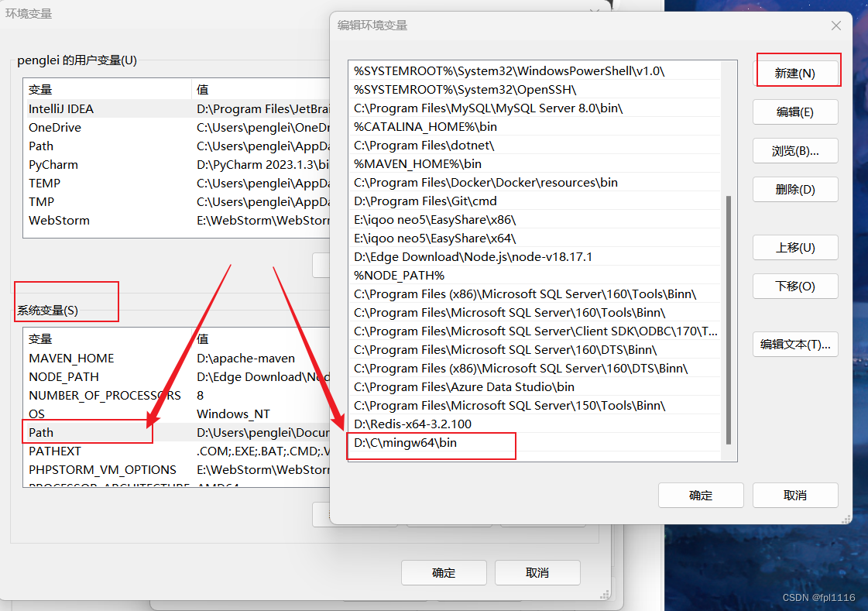Select NODE_PATH system variable row
The width and height of the screenshot is (868, 611).
pyautogui.click(x=179, y=377)
